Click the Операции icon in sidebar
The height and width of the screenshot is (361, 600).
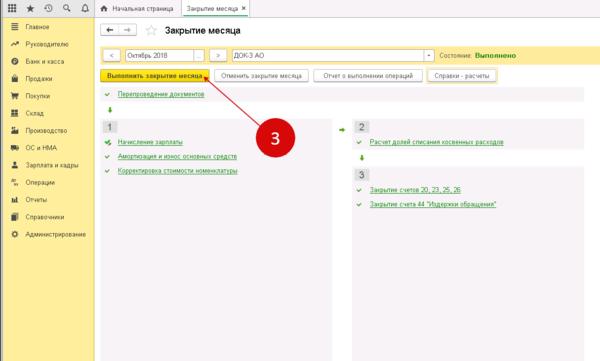click(15, 182)
